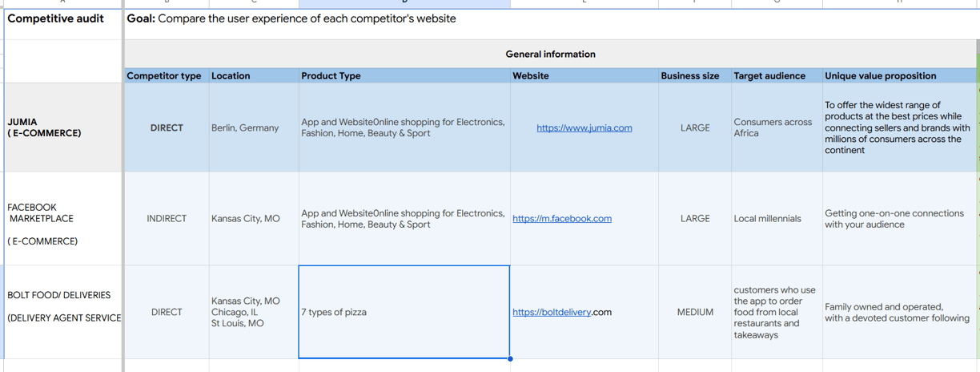
Task: Select the '7 types of pizza' cell
Action: [x=404, y=312]
